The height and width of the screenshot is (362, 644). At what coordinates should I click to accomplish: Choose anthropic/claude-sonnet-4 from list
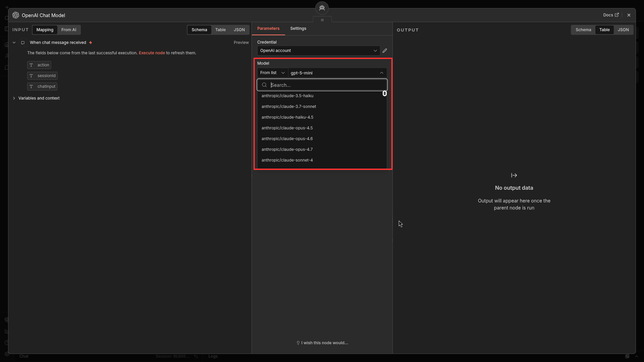click(x=322, y=160)
